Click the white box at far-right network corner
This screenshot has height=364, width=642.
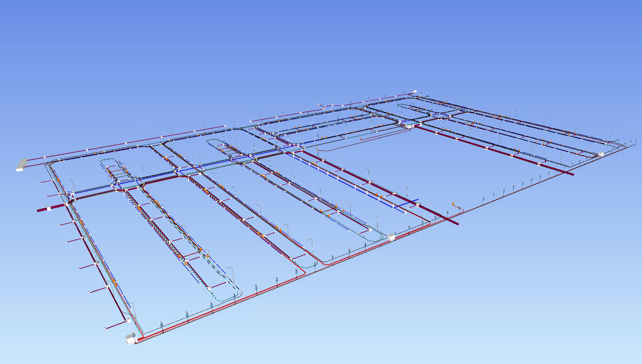[x=601, y=154]
